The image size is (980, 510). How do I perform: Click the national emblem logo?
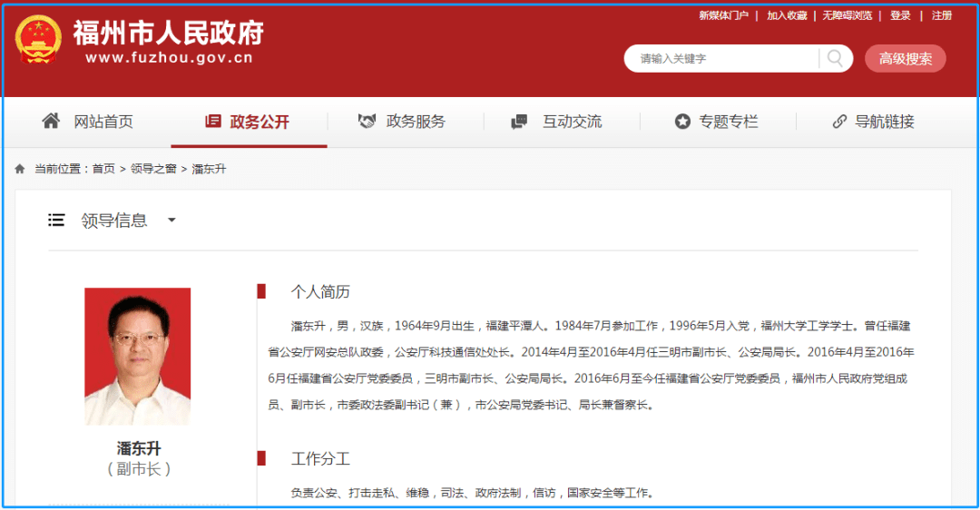click(x=38, y=39)
